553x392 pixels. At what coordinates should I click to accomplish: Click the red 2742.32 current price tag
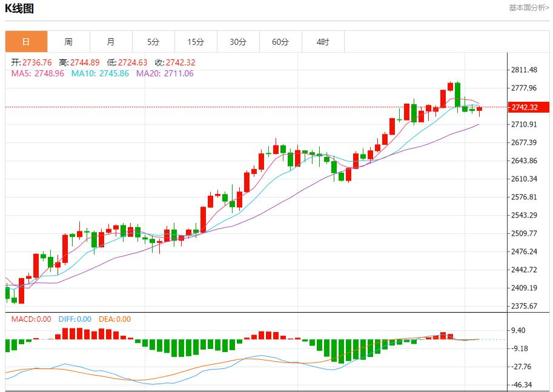[528, 107]
